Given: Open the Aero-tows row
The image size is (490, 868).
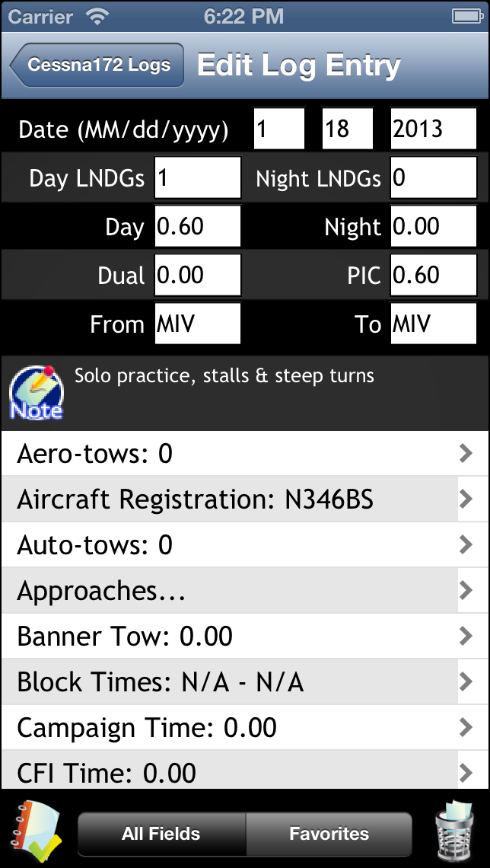Looking at the screenshot, I should click(245, 454).
